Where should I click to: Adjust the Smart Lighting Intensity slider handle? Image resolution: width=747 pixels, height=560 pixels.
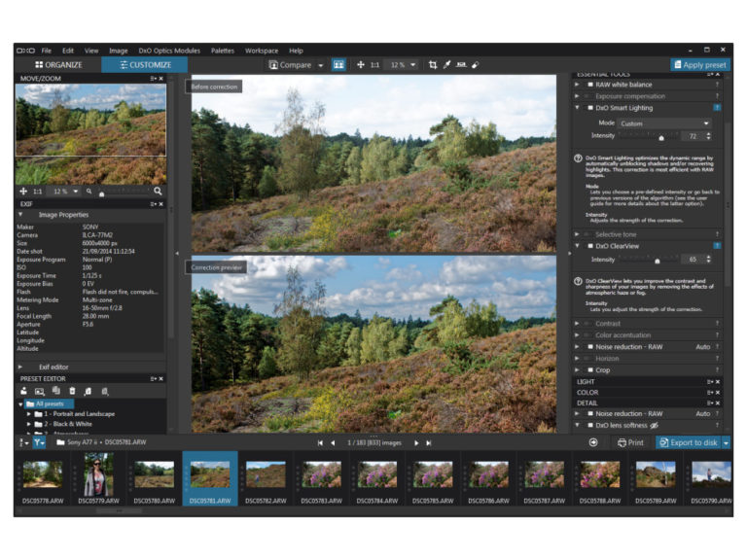661,138
